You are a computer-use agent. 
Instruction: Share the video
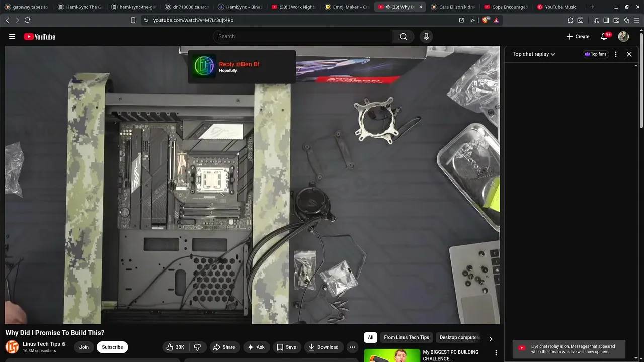224,347
